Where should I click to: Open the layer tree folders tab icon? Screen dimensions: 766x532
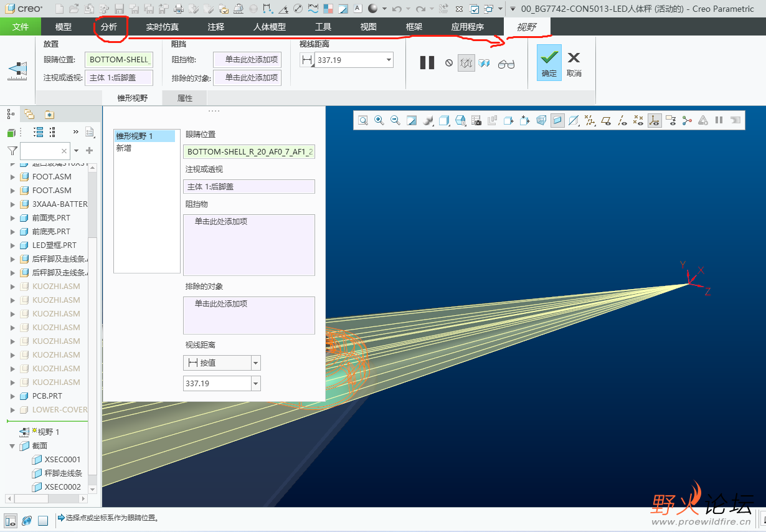click(29, 114)
